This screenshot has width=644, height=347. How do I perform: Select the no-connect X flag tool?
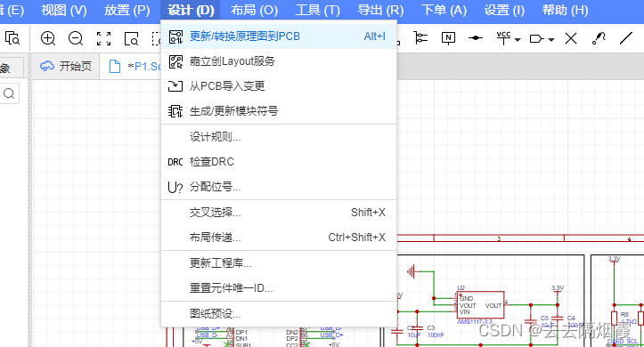click(x=571, y=38)
